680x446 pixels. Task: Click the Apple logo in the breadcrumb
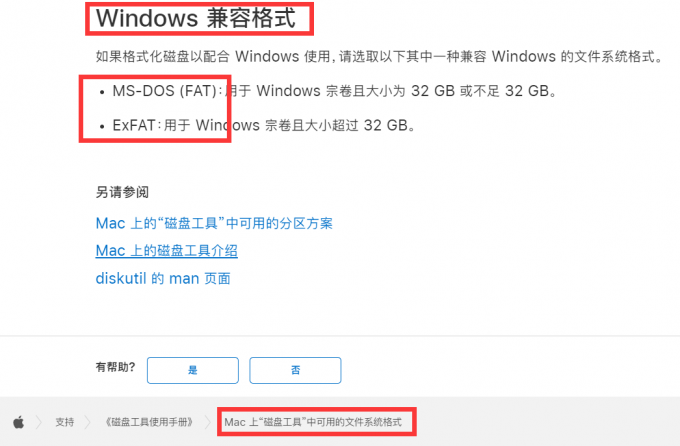click(19, 422)
